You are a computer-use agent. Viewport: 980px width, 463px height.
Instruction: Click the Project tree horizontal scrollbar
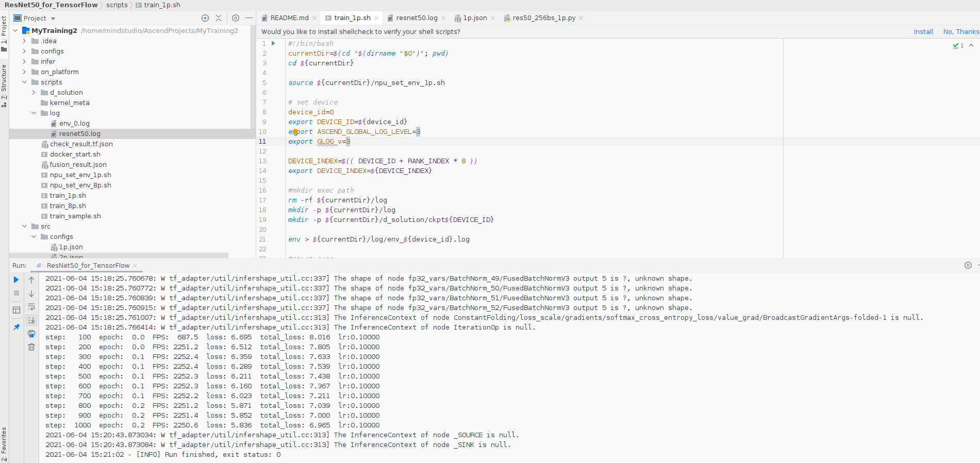(119, 255)
